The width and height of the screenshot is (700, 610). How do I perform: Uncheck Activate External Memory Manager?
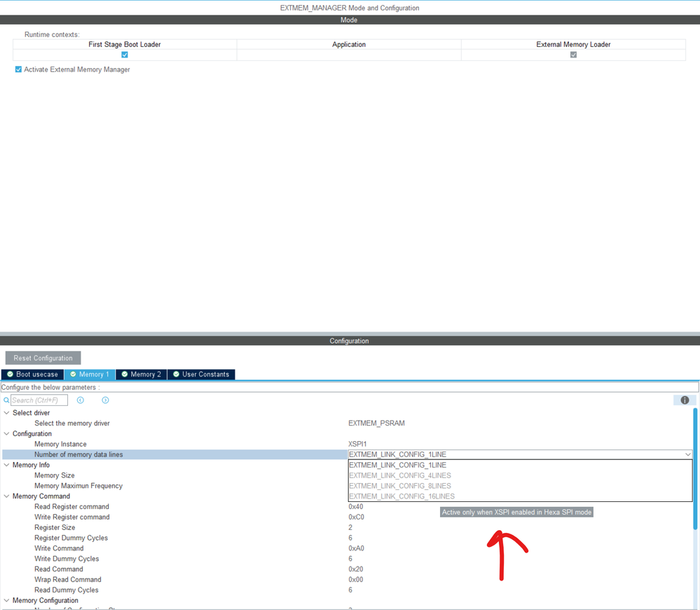18,69
